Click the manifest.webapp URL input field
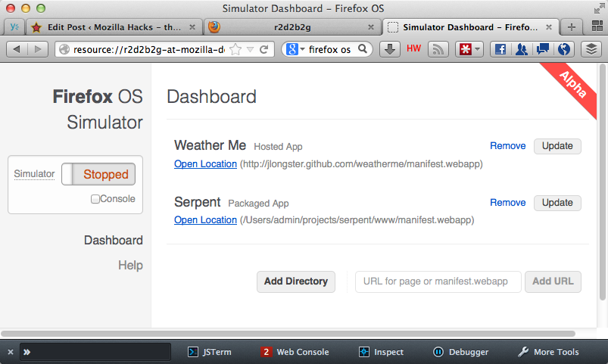608x364 pixels. (x=438, y=282)
